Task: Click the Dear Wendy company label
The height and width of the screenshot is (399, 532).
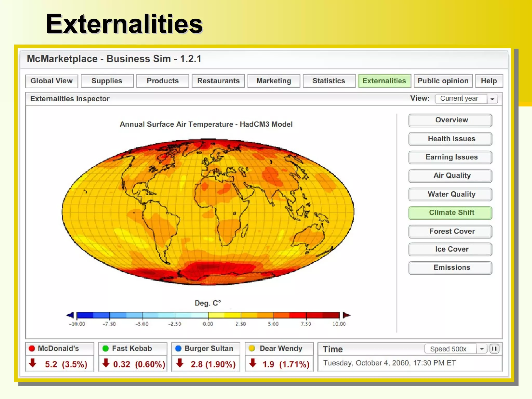Action: click(x=281, y=348)
